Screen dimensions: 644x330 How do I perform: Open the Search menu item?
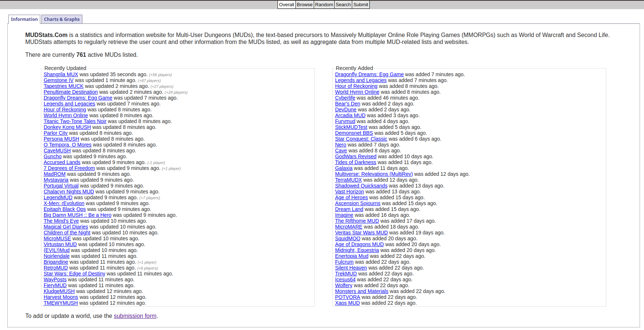(x=343, y=5)
